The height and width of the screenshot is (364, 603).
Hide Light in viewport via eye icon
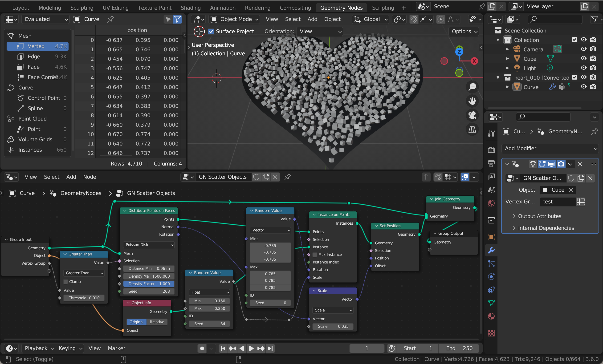[x=584, y=68]
